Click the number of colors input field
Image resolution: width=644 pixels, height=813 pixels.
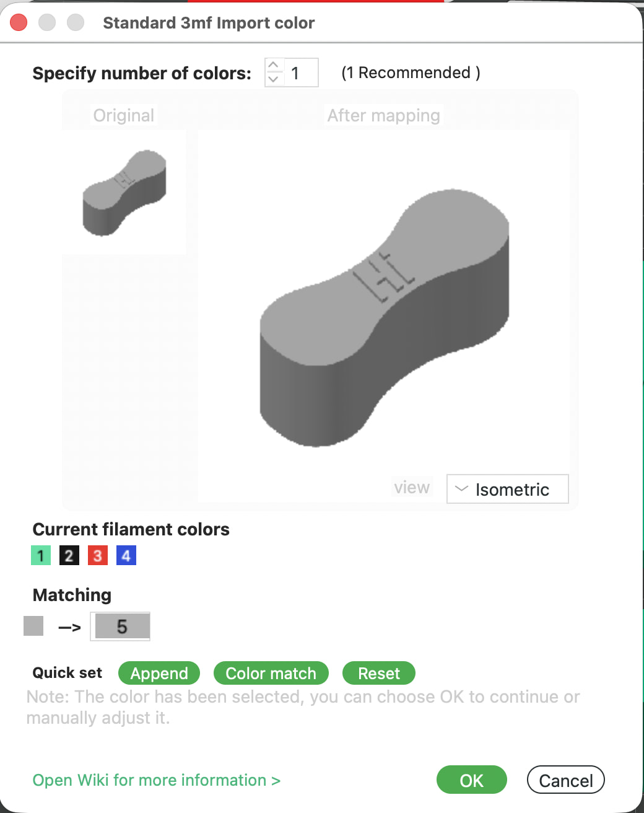pyautogui.click(x=301, y=73)
